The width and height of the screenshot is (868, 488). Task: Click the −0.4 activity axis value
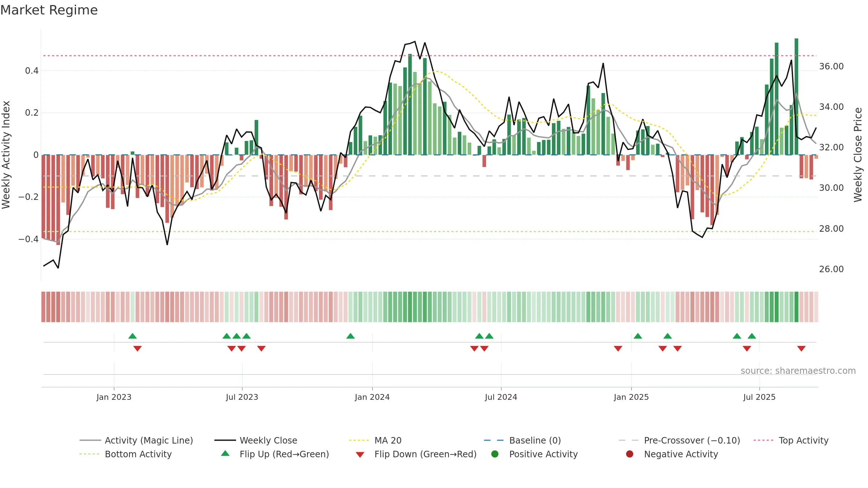[x=29, y=239]
